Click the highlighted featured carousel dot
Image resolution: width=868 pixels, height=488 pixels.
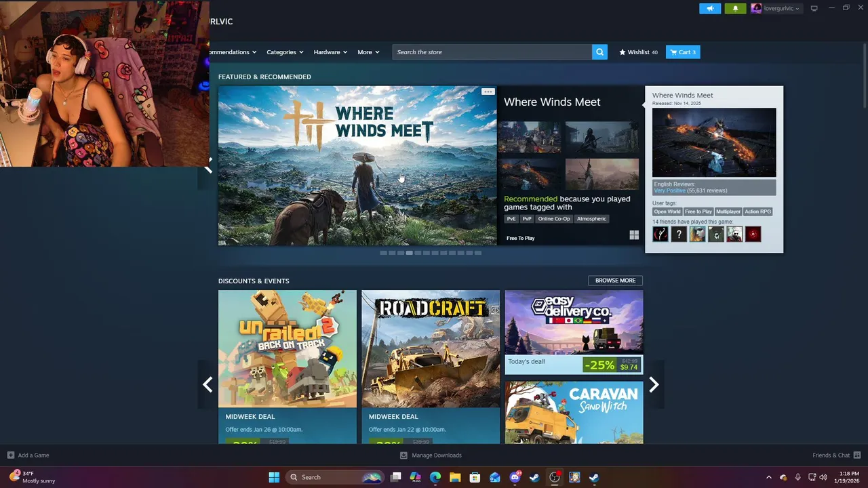(x=409, y=253)
